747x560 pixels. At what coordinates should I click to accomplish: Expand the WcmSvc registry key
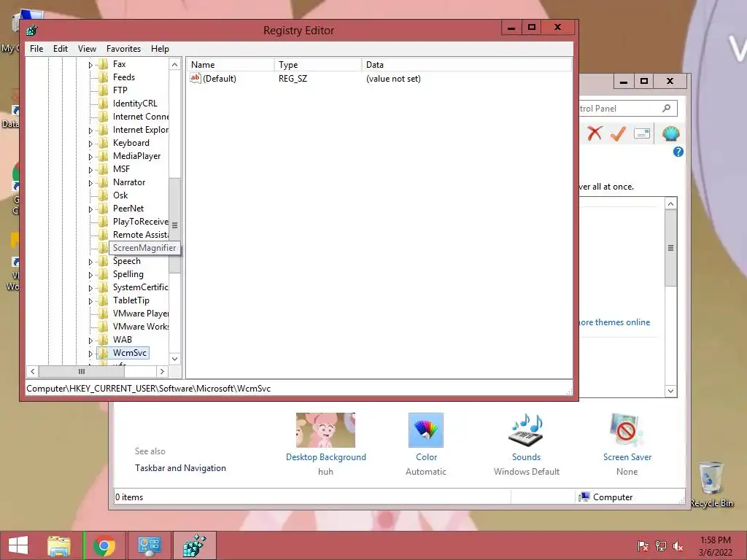[x=90, y=354]
